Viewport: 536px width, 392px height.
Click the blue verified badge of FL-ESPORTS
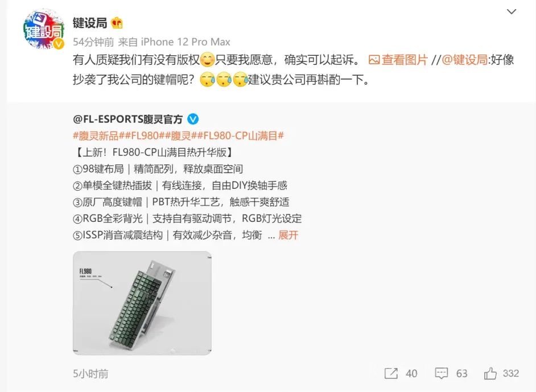pos(193,119)
